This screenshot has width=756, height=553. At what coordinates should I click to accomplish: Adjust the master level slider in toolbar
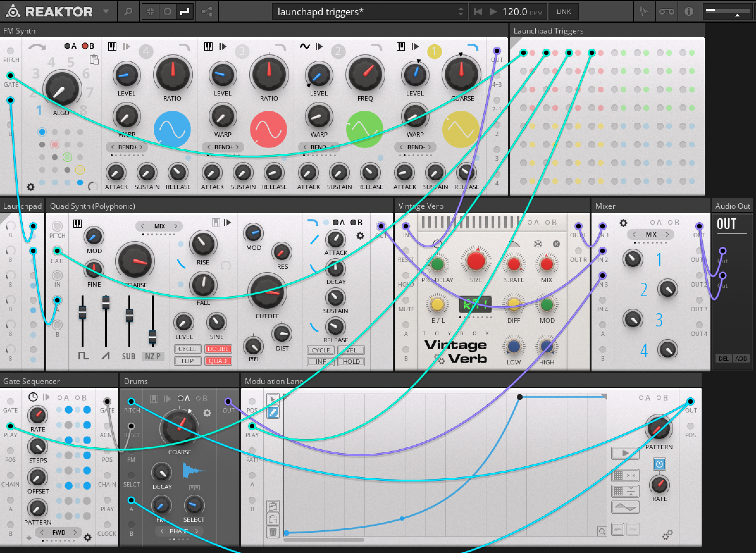[727, 12]
